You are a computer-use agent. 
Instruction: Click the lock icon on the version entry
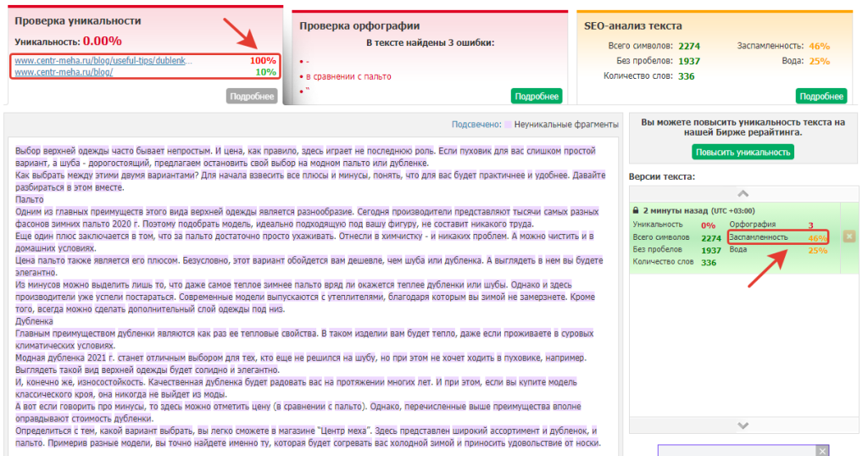(x=636, y=210)
